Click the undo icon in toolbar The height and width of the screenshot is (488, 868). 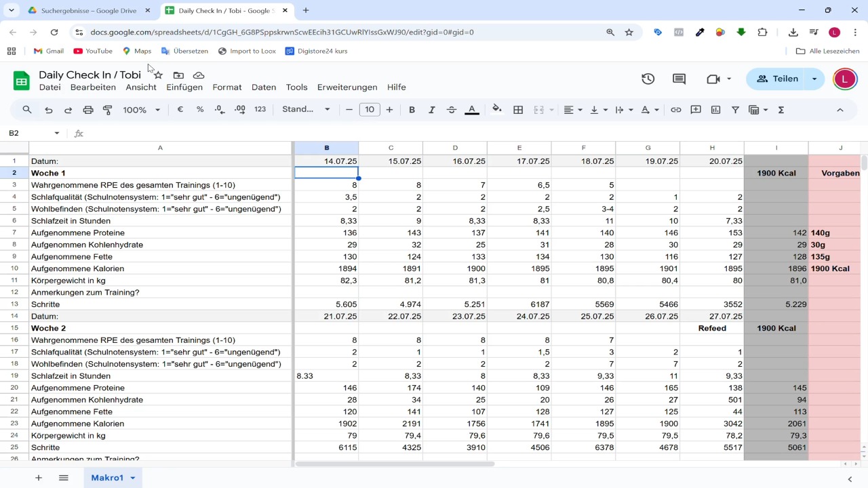pos(48,110)
